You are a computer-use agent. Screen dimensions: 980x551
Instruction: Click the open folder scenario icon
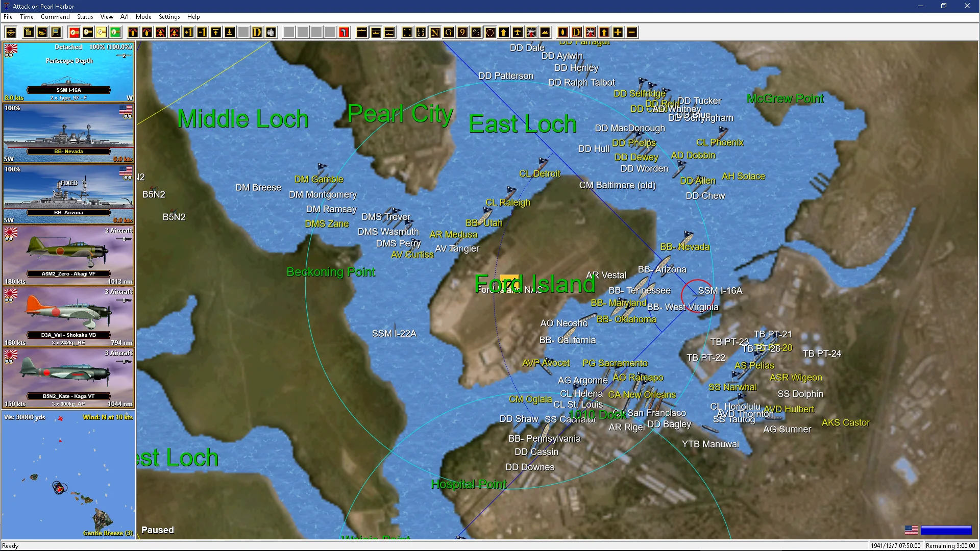click(42, 33)
